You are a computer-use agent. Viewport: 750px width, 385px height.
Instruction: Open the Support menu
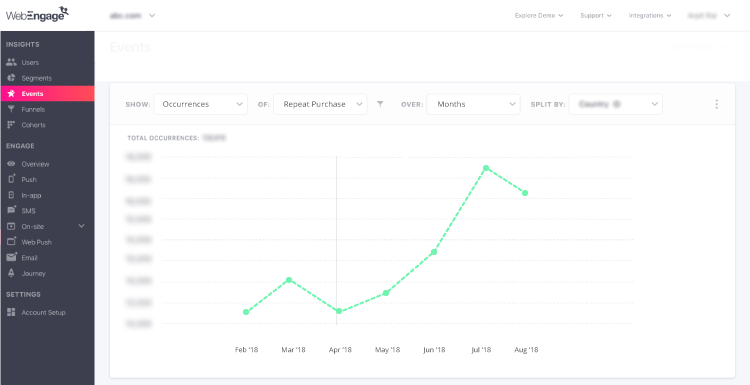point(596,15)
